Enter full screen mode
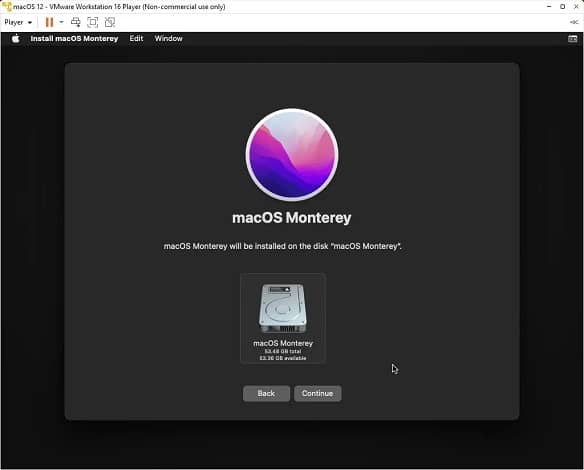This screenshot has height=470, width=584. pos(92,22)
